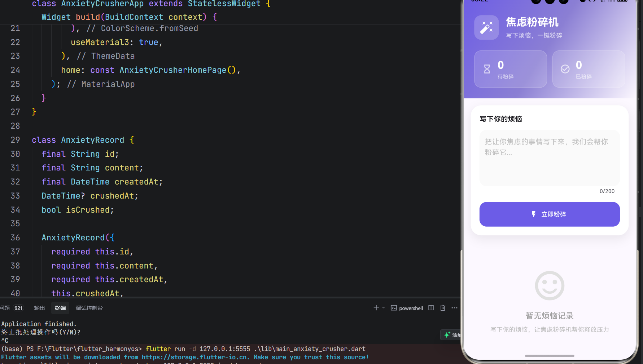
Task: Click line number 36 in the gutter
Action: [x=15, y=238]
